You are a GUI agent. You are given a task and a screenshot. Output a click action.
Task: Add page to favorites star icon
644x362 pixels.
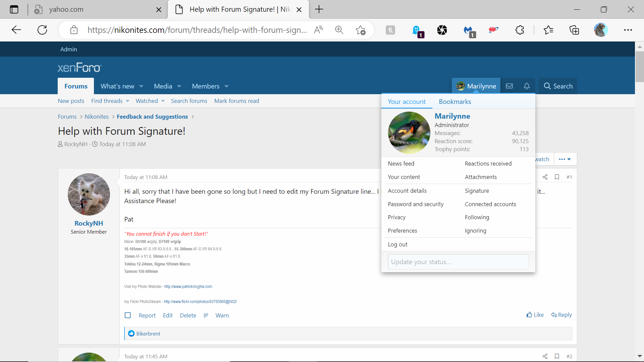point(361,30)
